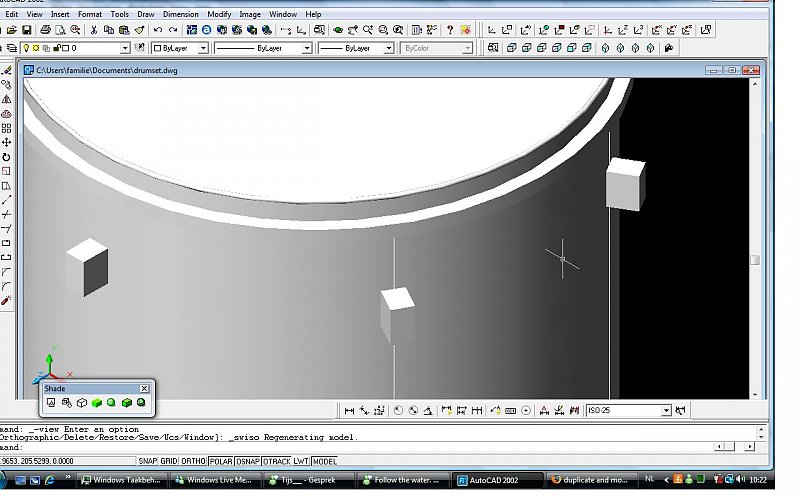Click the Print icon in the toolbar
This screenshot has width=800, height=500.
point(46,30)
